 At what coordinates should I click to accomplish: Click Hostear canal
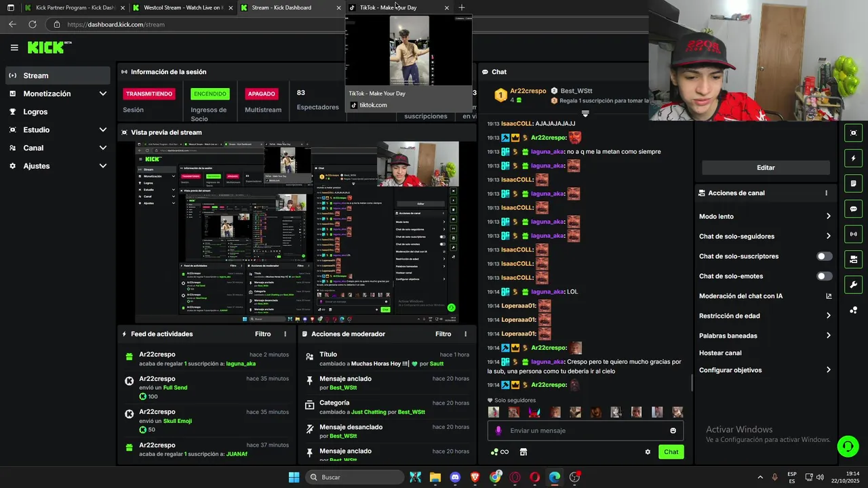(720, 353)
